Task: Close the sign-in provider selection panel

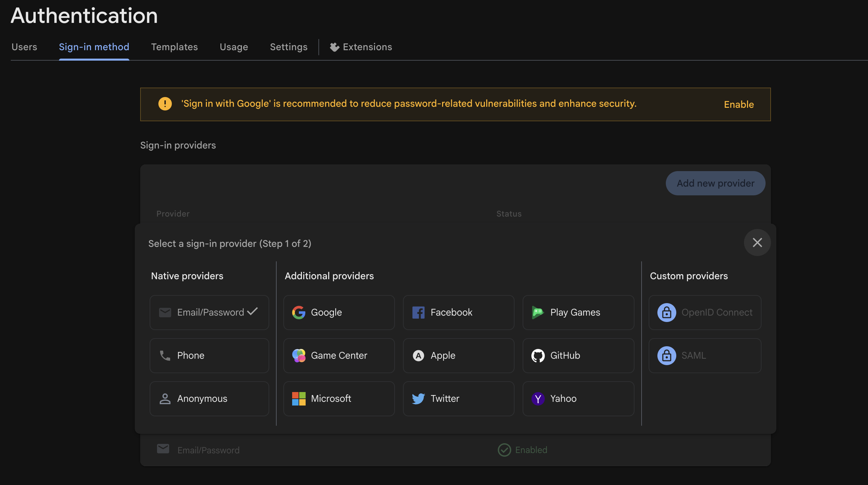Action: (x=757, y=243)
